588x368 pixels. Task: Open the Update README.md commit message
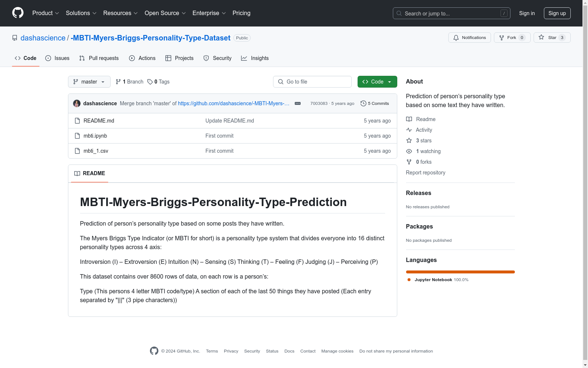click(230, 121)
